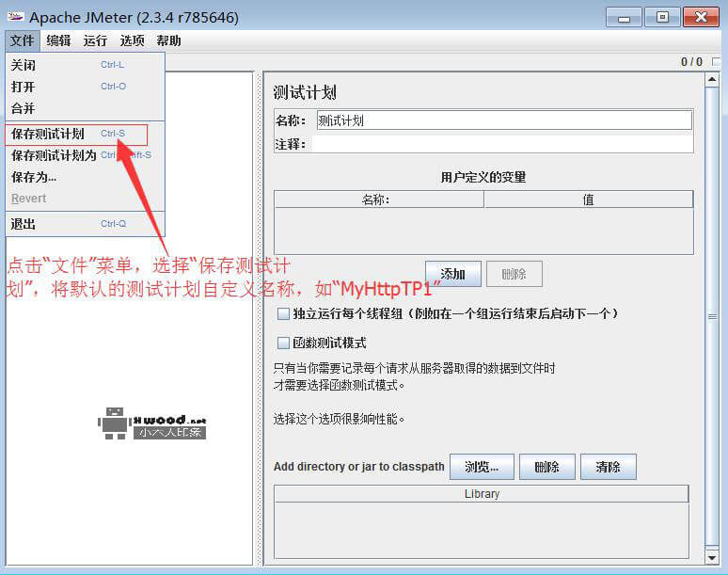Choose 退出 to quit JMeter
The height and width of the screenshot is (575, 728).
point(86,224)
